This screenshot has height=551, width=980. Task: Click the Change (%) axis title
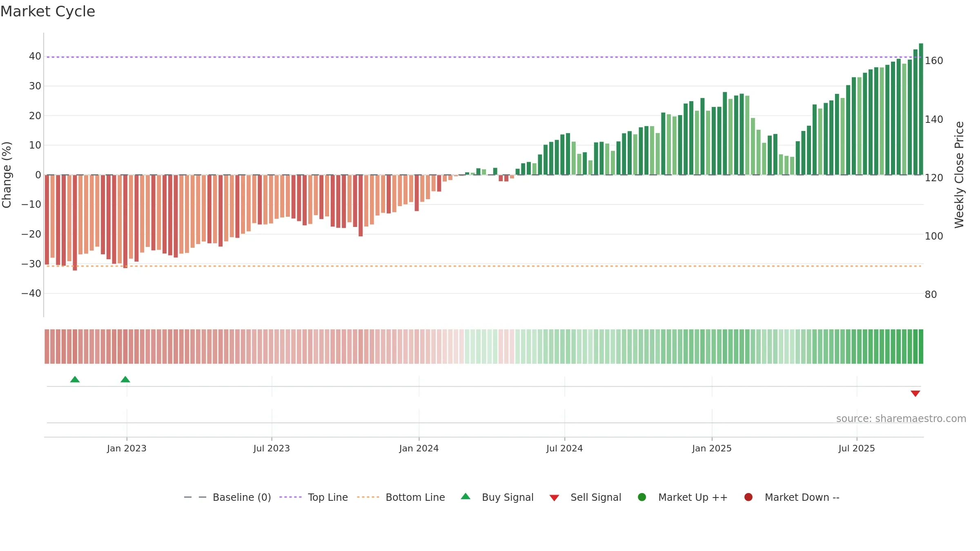pos(7,175)
